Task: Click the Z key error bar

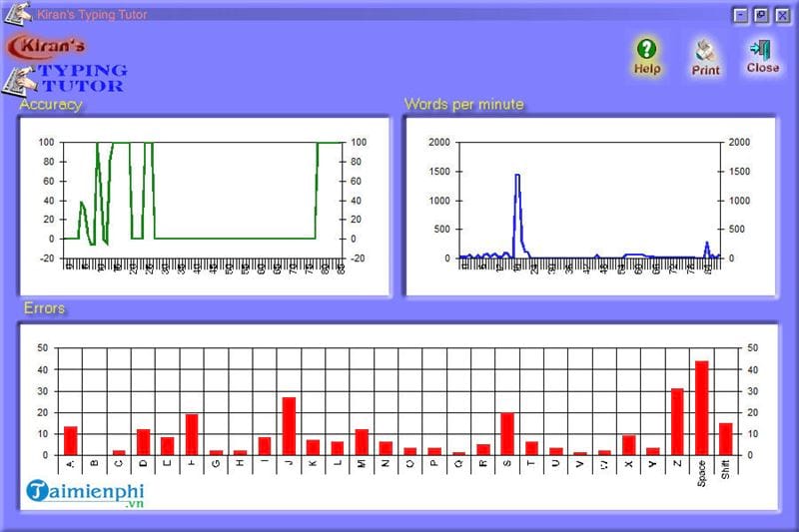Action: click(x=677, y=421)
